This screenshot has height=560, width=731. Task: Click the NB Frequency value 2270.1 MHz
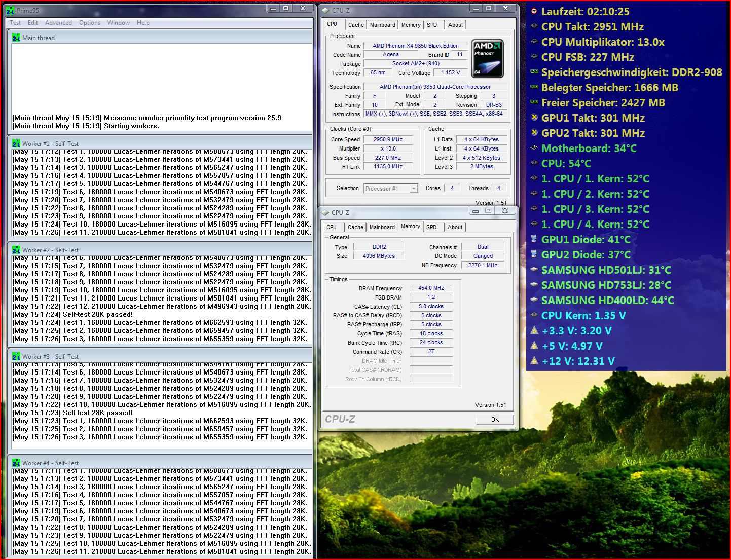[x=483, y=265]
